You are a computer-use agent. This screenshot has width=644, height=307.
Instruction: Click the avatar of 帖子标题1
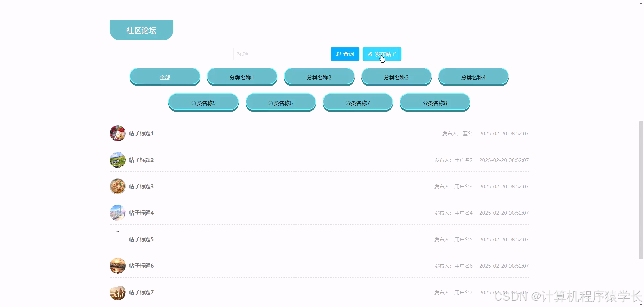[118, 133]
